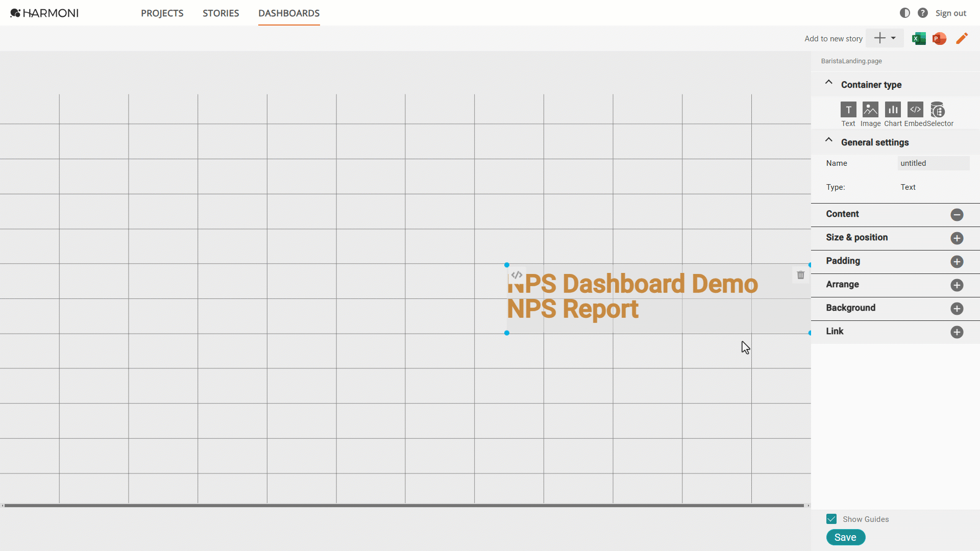Viewport: 980px width, 551px height.
Task: Expand the Padding section
Action: 957,262
